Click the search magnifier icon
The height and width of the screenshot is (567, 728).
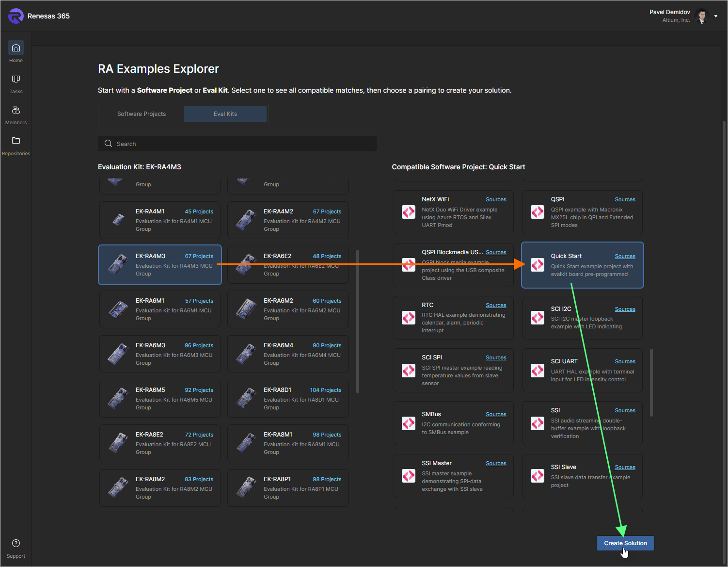(x=109, y=144)
